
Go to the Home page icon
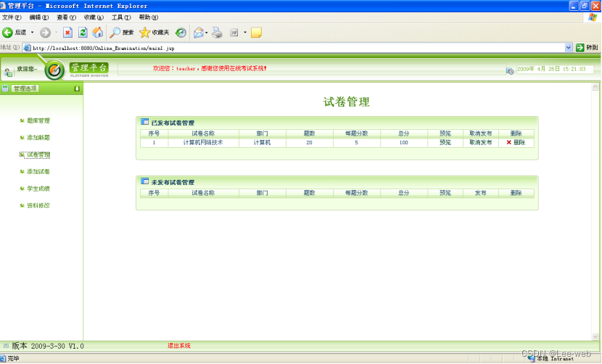pos(97,33)
